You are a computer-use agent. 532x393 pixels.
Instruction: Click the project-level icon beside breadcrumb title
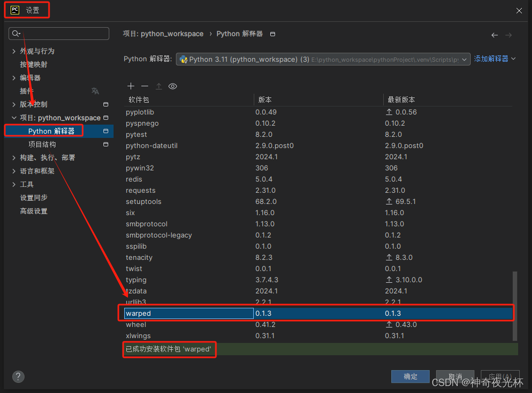point(272,34)
